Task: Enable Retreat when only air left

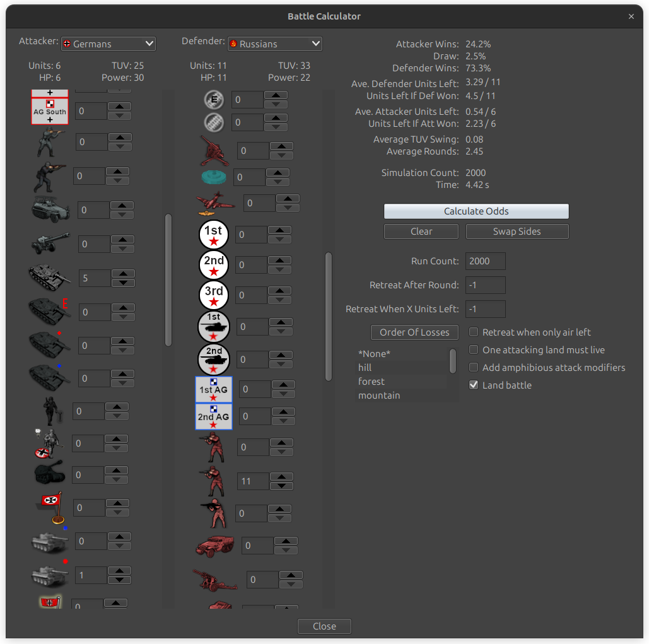Action: 474,332
